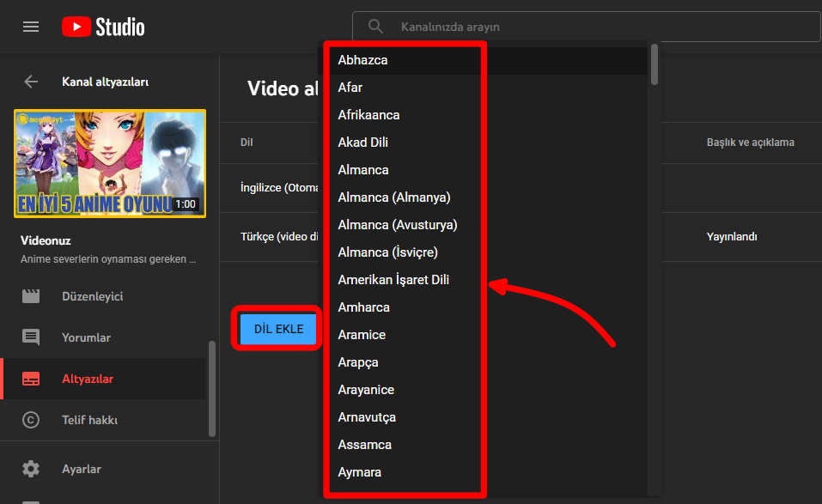Choose Arapça from the language dropdown
The width and height of the screenshot is (822, 504).
tap(358, 362)
